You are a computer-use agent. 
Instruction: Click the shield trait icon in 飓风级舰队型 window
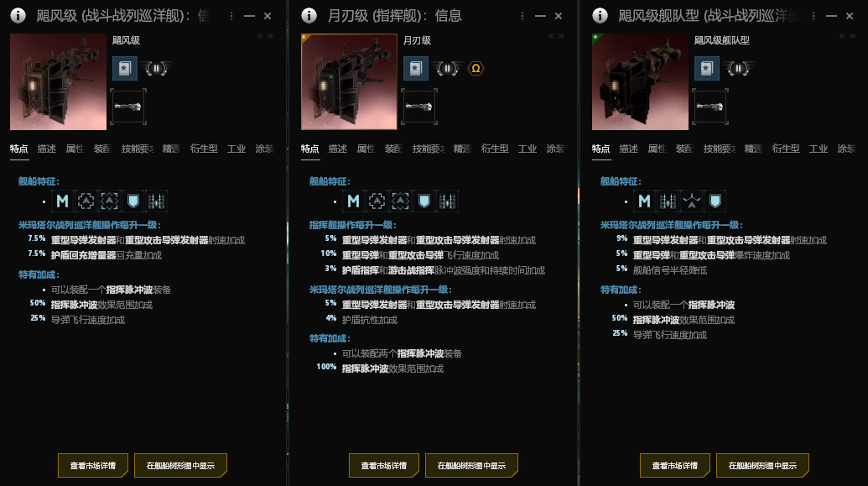click(x=715, y=201)
